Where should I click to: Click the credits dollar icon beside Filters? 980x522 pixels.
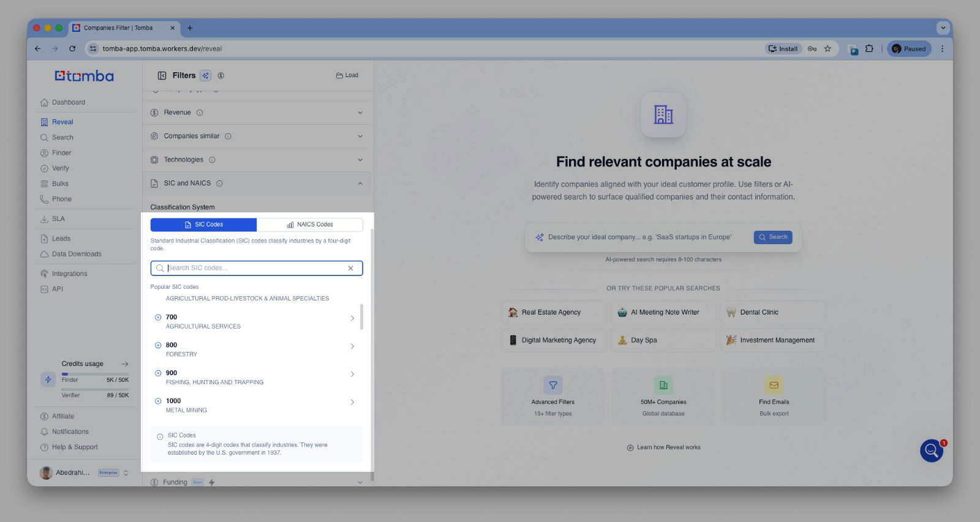point(221,75)
